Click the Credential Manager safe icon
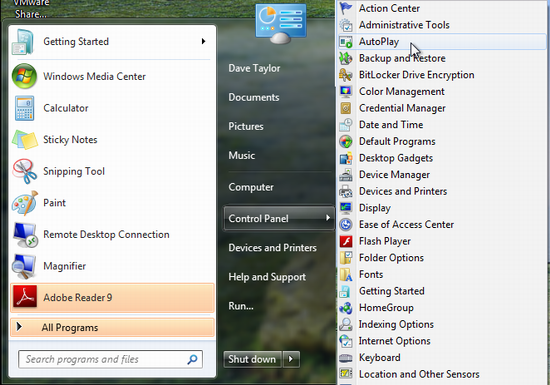 (346, 108)
